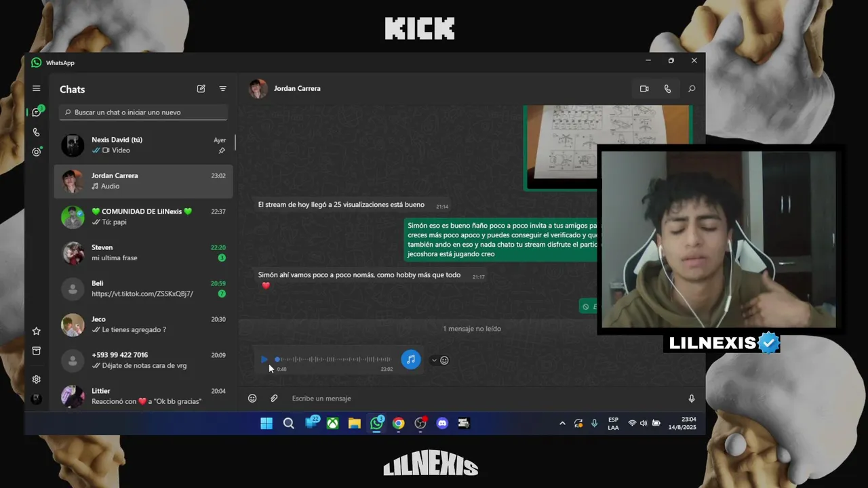
Task: Click Beli's unread badge showing 7
Action: [222, 294]
